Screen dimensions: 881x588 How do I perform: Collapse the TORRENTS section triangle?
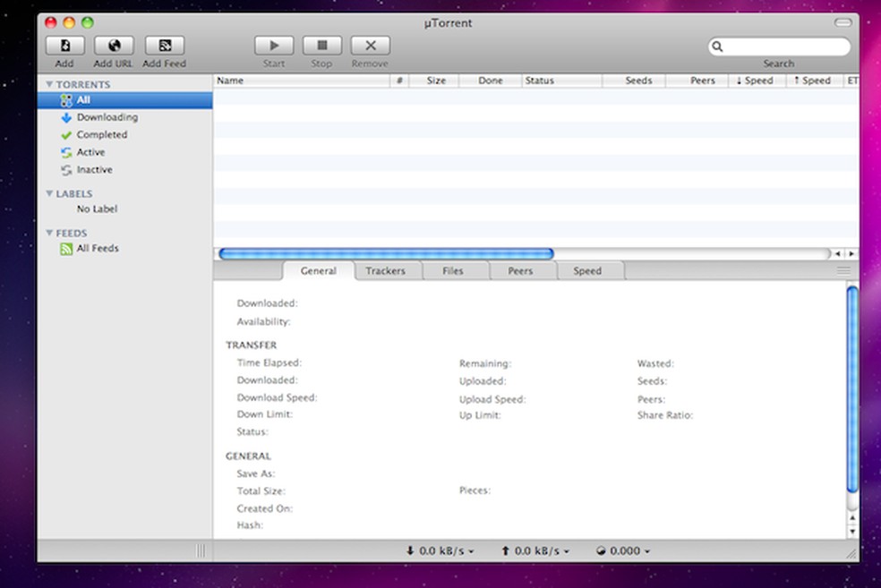[49, 85]
